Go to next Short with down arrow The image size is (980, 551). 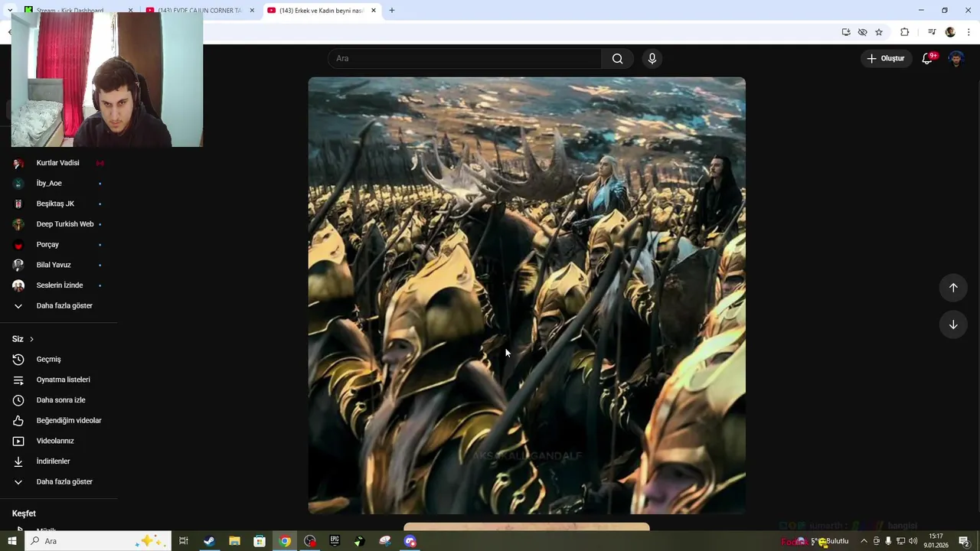(x=953, y=324)
